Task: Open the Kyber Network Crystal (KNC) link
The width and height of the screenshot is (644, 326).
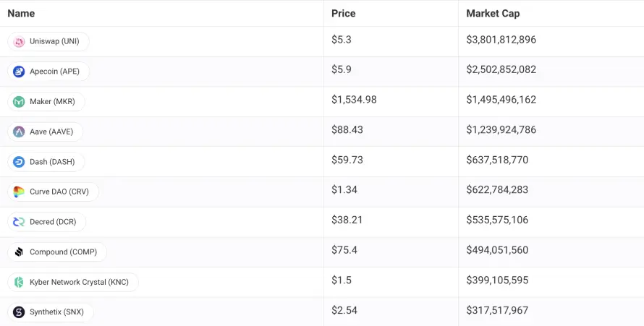Action: coord(73,282)
